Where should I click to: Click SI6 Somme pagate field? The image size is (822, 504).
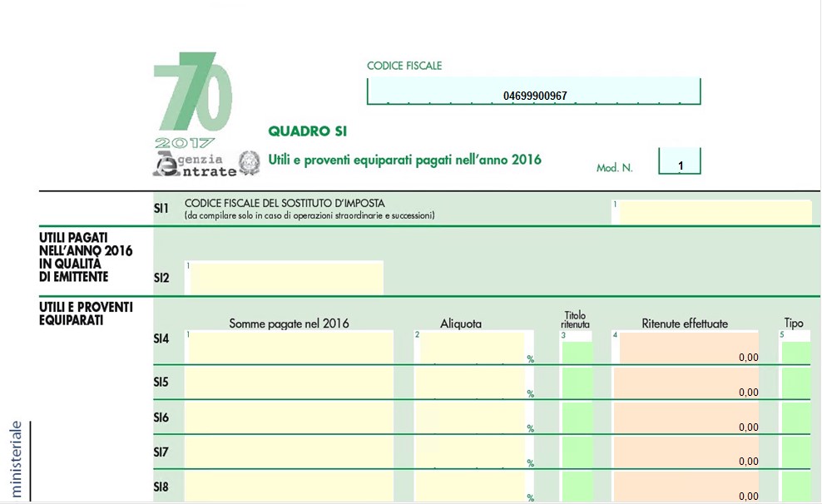289,417
